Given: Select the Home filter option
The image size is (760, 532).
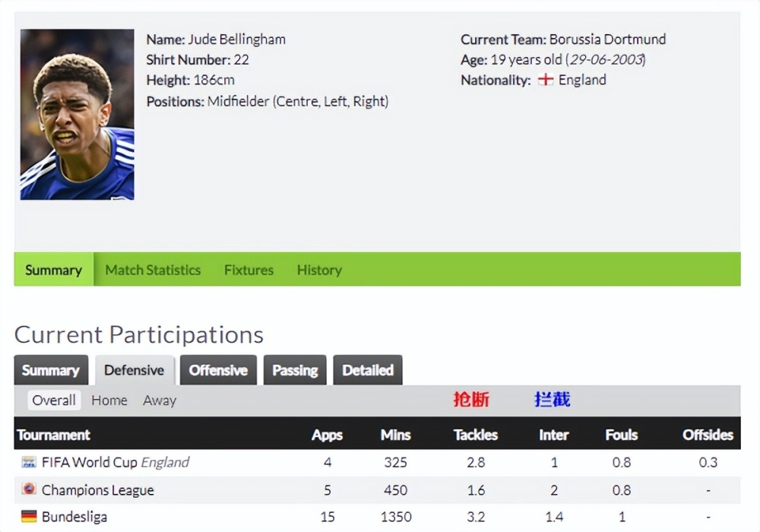Looking at the screenshot, I should [109, 401].
